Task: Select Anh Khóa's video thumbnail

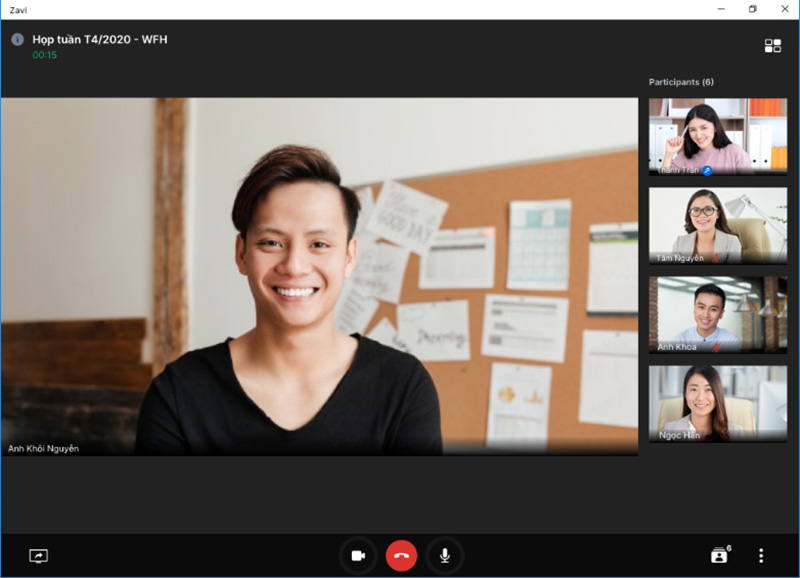Action: click(717, 313)
